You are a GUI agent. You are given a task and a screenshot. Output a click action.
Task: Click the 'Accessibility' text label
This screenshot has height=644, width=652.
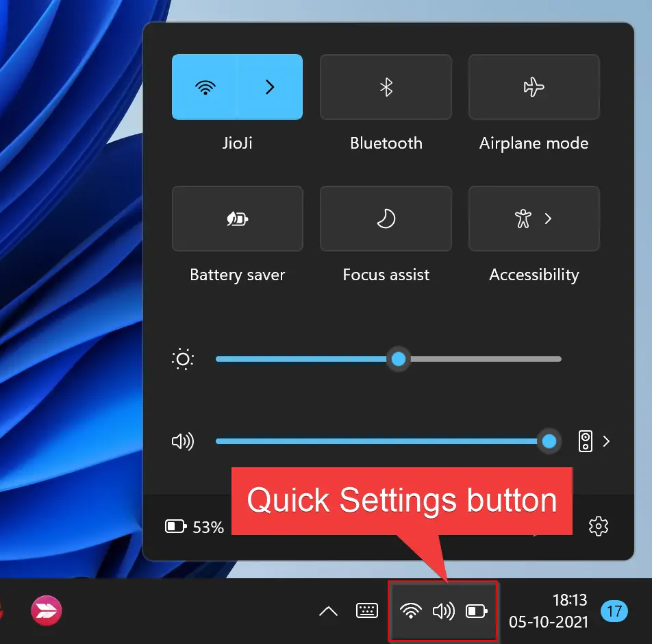coord(534,275)
